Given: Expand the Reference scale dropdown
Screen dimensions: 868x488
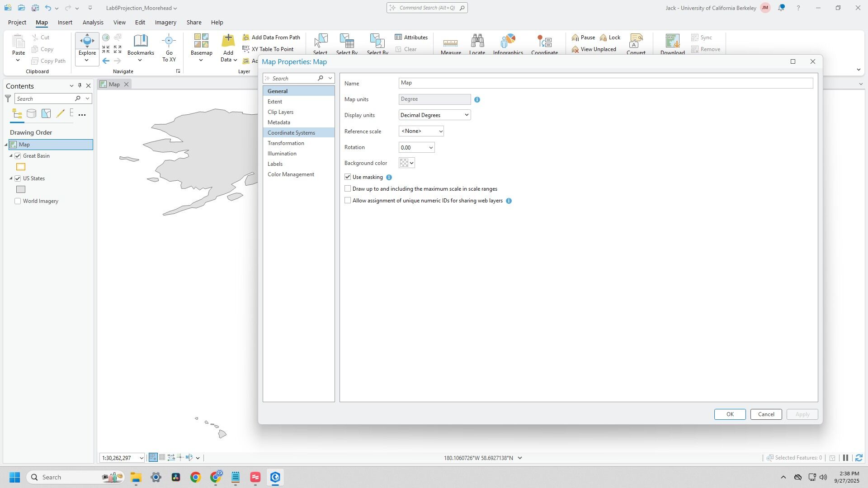Looking at the screenshot, I should point(421,131).
